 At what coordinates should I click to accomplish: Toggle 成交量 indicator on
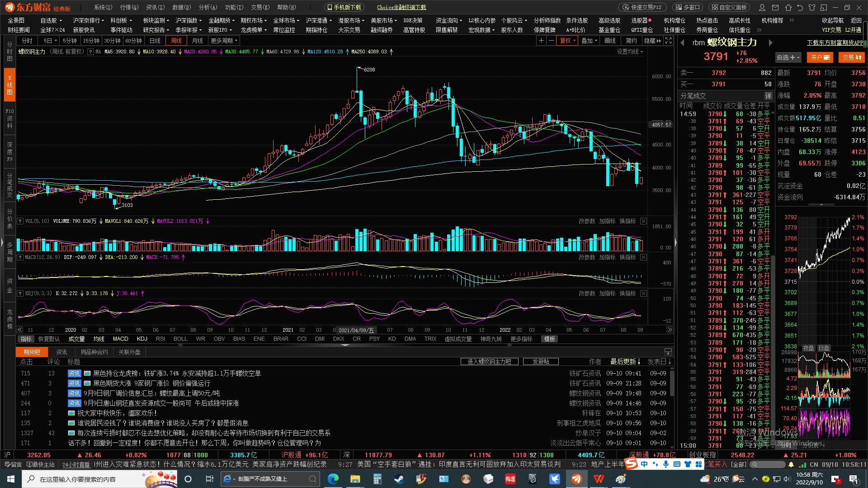click(x=76, y=339)
